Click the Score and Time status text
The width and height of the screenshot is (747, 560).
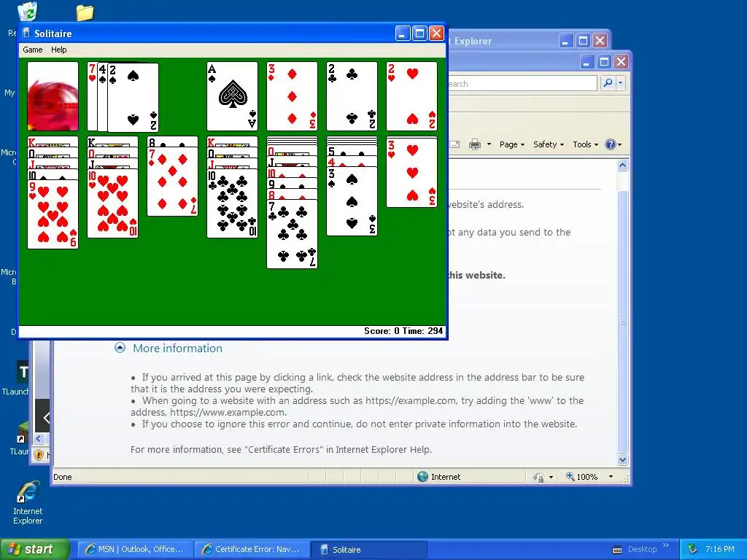click(x=403, y=331)
